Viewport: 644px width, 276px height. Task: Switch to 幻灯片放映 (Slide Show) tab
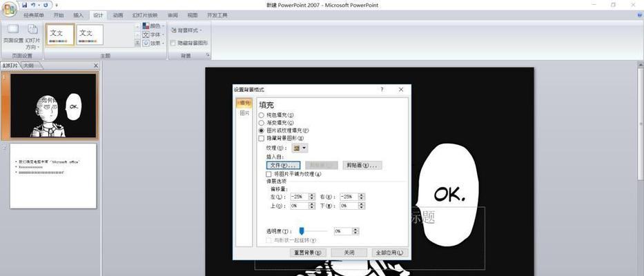[x=144, y=15]
